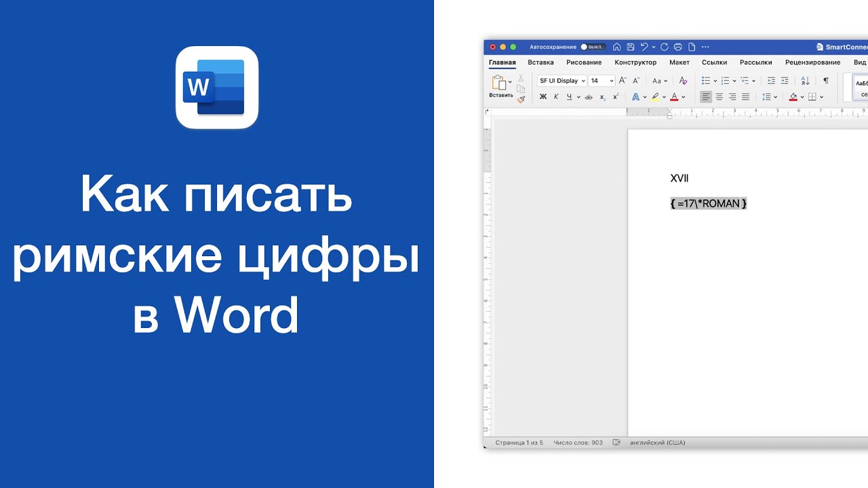Toggle the Автосохранение switch
Image resolution: width=868 pixels, height=488 pixels.
(x=592, y=47)
